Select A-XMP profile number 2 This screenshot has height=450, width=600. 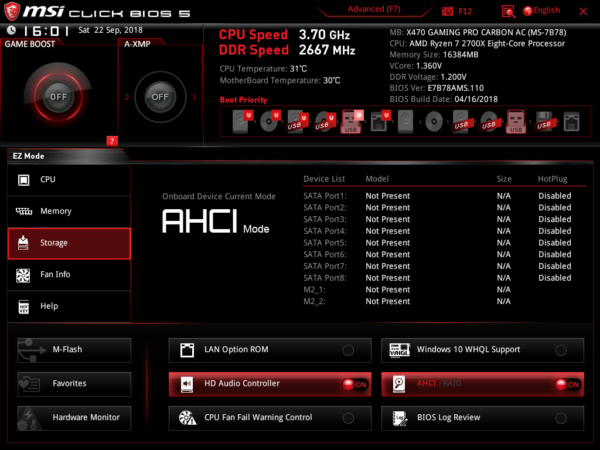pos(127,97)
